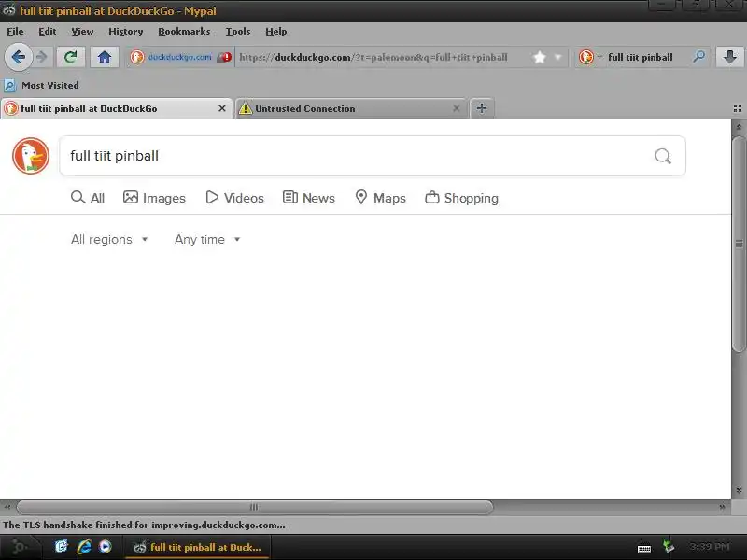This screenshot has width=747, height=560.
Task: Open the home page button
Action: click(105, 57)
